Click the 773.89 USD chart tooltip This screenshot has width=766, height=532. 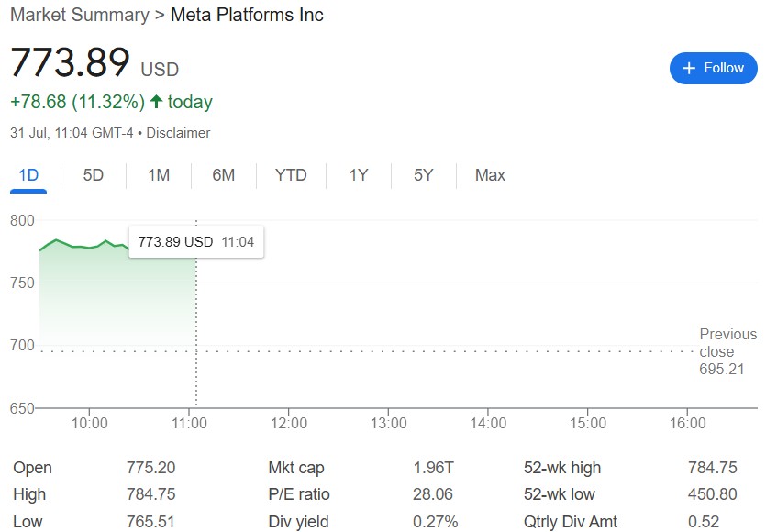tap(196, 242)
